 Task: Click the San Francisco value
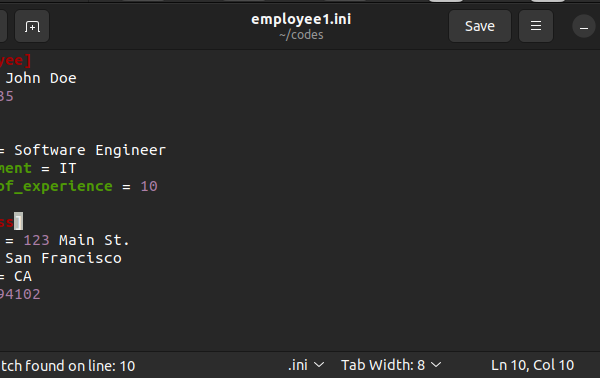(x=64, y=258)
